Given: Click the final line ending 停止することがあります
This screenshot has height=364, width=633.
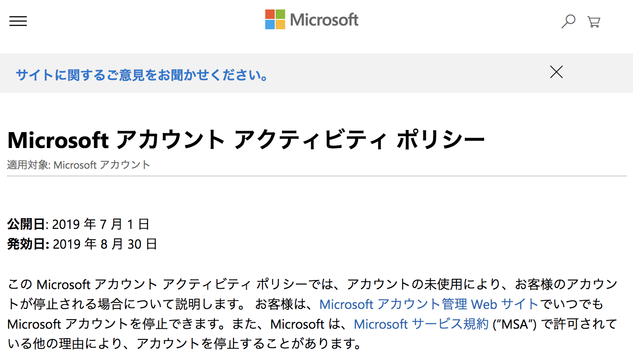Looking at the screenshot, I should pyautogui.click(x=185, y=344).
